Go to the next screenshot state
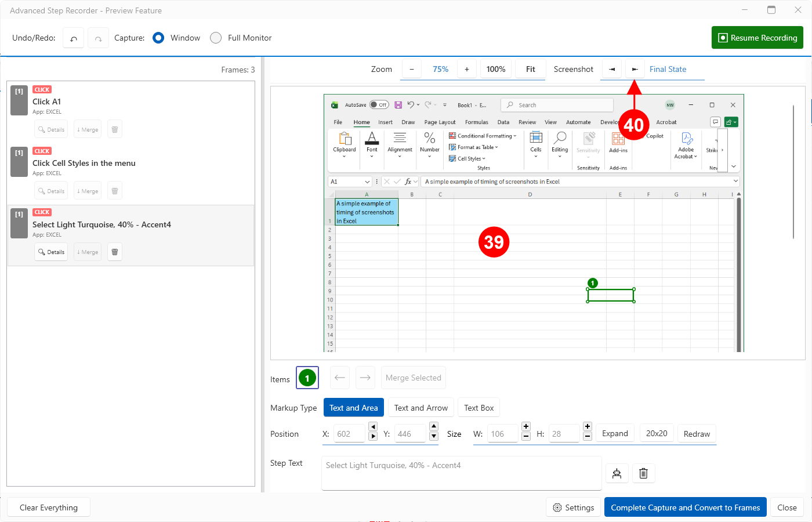Viewport: 812px width, 522px height. [635, 69]
